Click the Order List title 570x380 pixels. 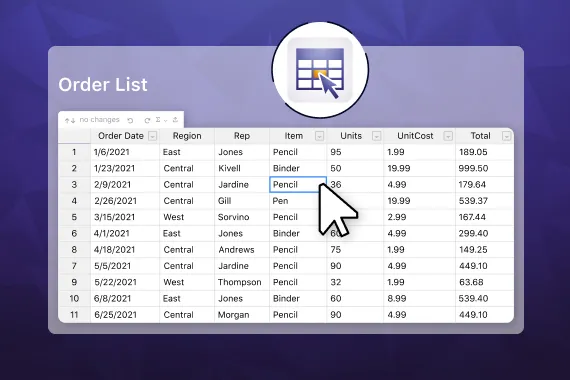(x=103, y=85)
